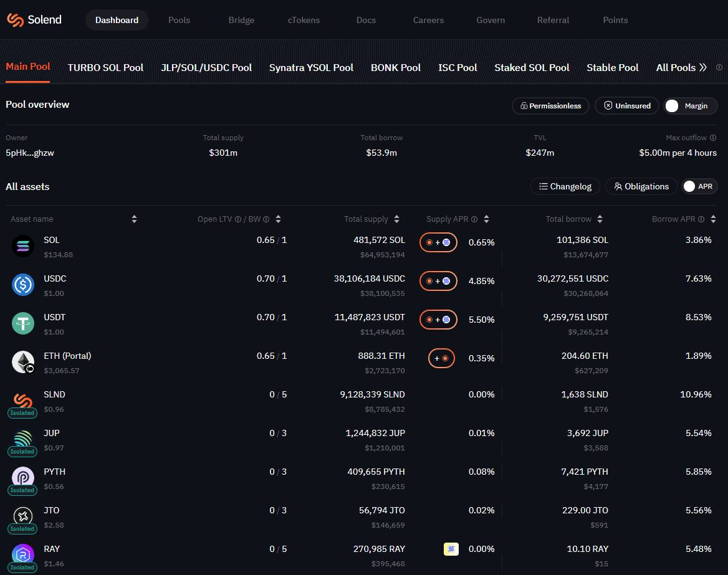Open the Changelog button

click(x=565, y=186)
